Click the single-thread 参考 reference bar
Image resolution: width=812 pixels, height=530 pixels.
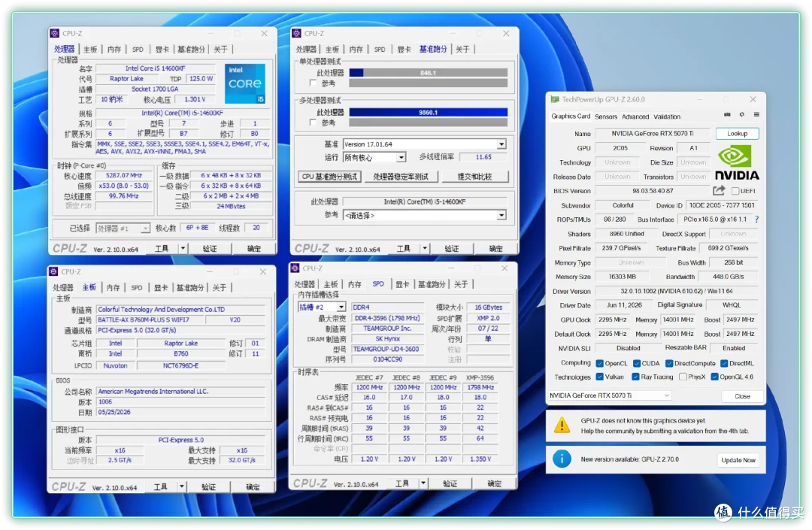[x=429, y=83]
